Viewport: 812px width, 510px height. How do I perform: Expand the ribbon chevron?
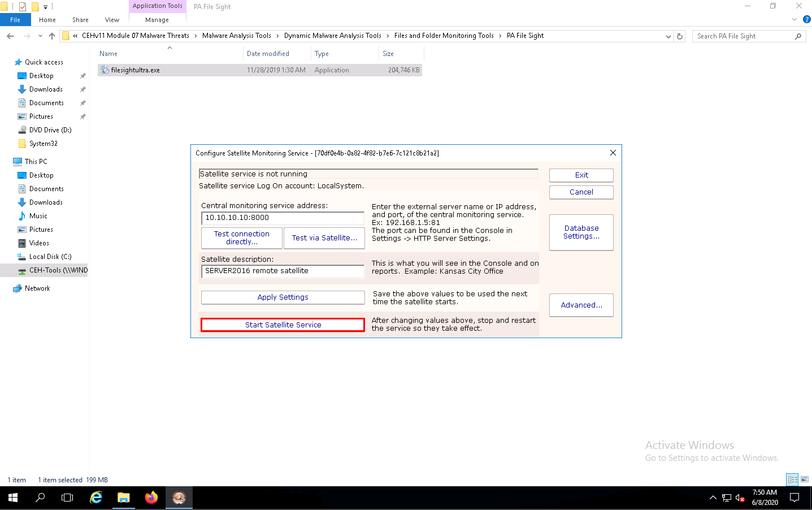(x=794, y=19)
